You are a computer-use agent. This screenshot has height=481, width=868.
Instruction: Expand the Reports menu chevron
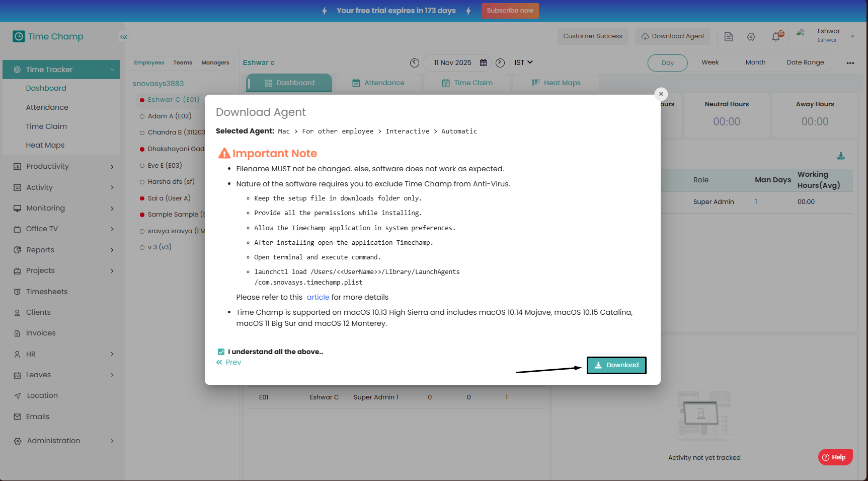pos(112,250)
